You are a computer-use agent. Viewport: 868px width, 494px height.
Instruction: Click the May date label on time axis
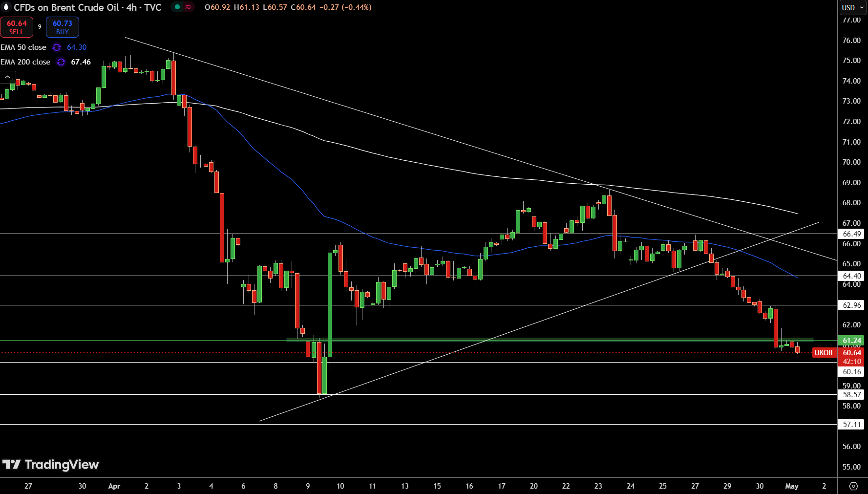(792, 486)
